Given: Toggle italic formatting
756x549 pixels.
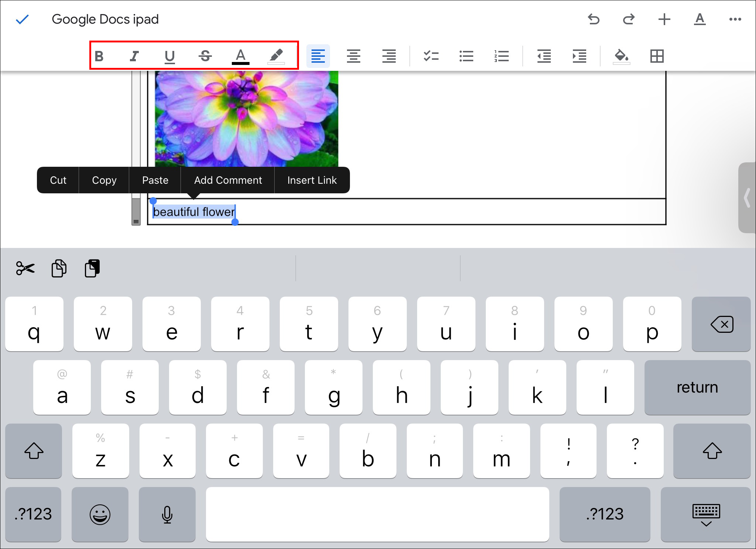Looking at the screenshot, I should pos(134,56).
